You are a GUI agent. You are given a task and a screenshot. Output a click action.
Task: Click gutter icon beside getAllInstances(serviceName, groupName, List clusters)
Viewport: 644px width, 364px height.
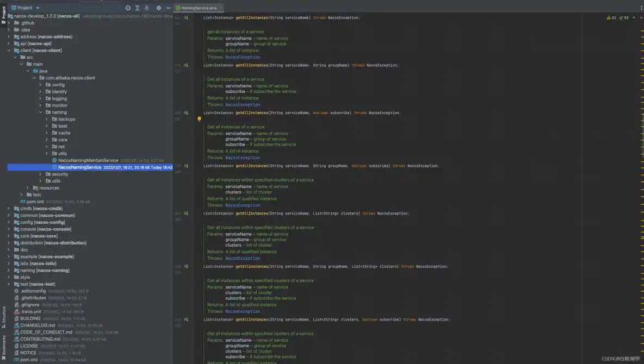click(x=186, y=266)
